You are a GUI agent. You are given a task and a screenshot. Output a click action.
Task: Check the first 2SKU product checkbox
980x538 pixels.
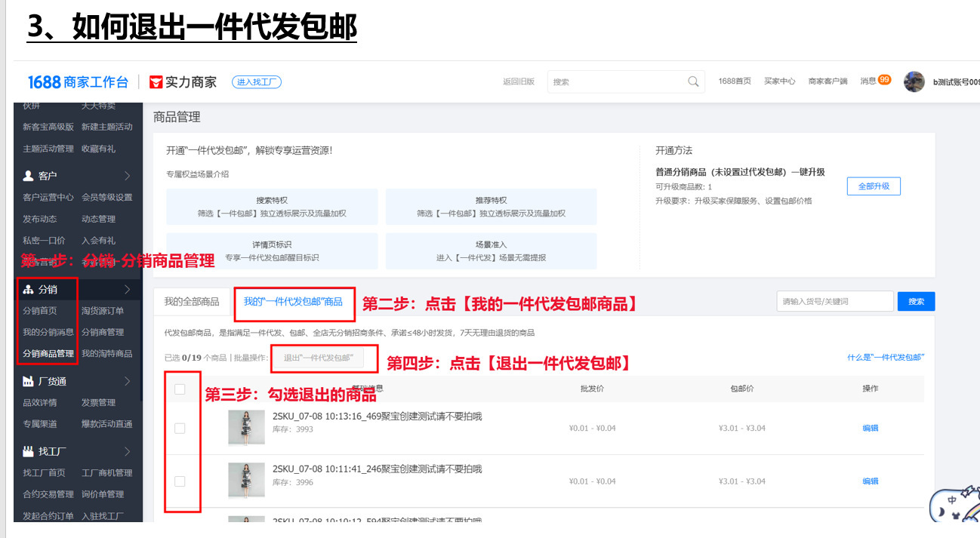pyautogui.click(x=181, y=428)
